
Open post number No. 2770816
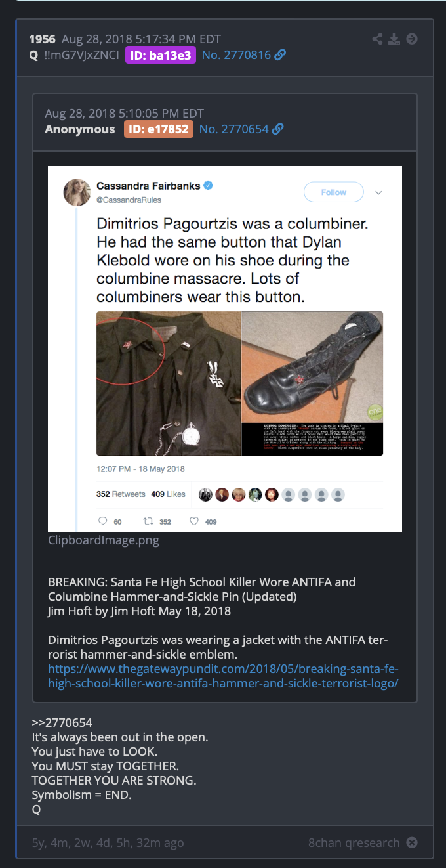point(236,55)
